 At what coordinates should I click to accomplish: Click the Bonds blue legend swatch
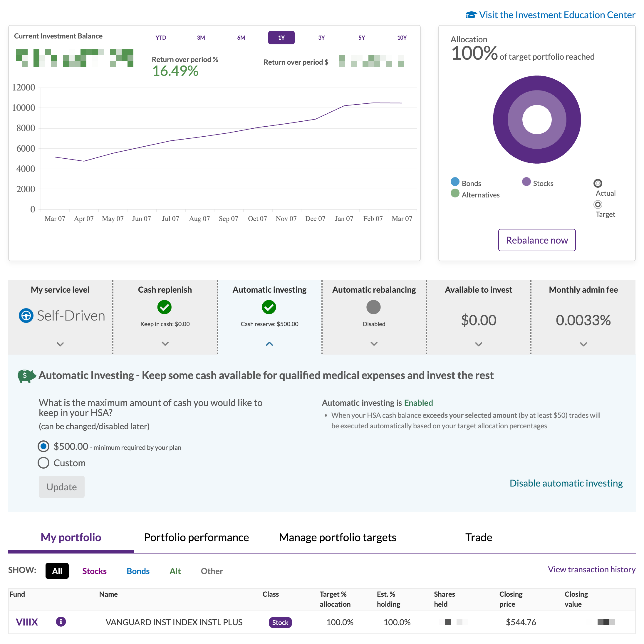[x=455, y=182]
